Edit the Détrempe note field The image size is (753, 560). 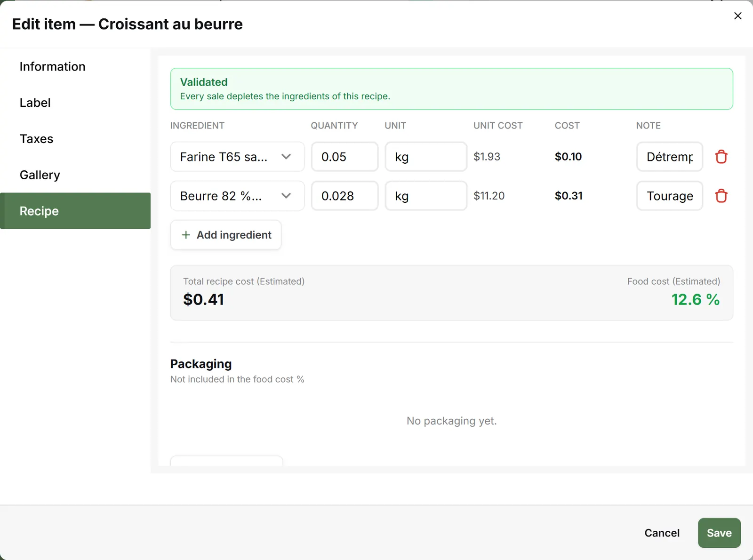pyautogui.click(x=670, y=157)
